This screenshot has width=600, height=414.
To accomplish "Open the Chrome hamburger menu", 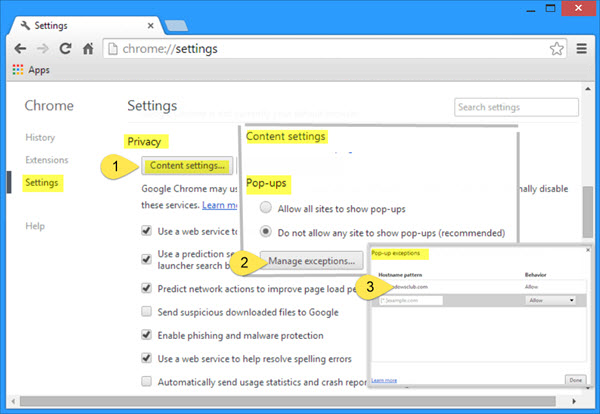I will pos(582,49).
